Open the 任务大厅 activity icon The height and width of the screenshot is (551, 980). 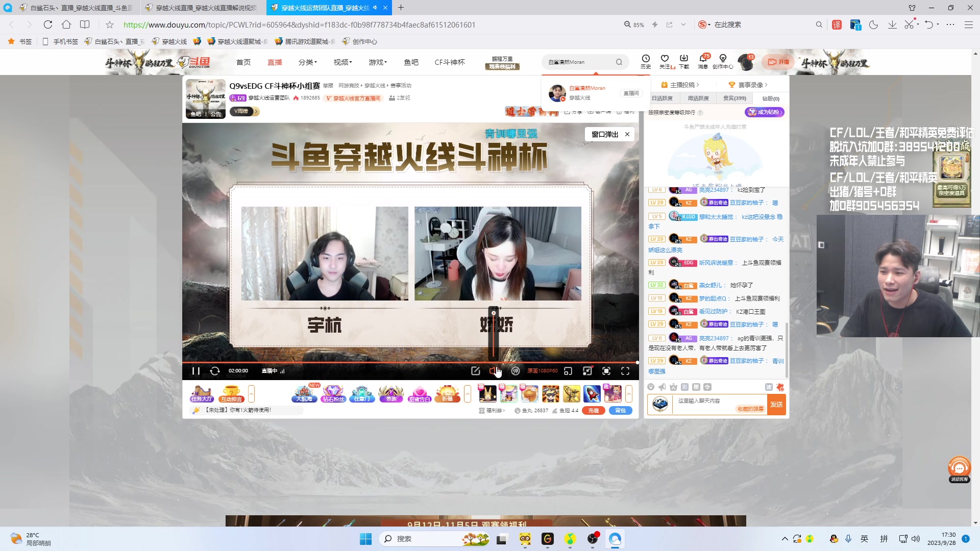[203, 394]
